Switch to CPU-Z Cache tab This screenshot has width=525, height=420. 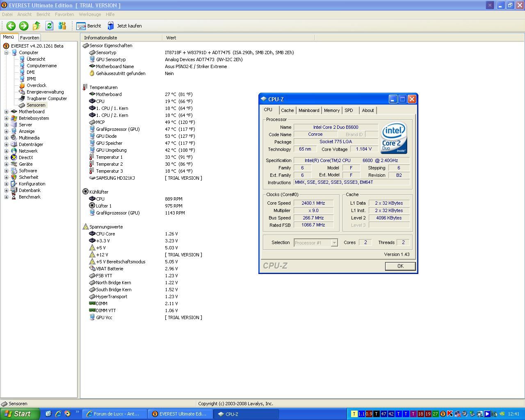click(287, 110)
